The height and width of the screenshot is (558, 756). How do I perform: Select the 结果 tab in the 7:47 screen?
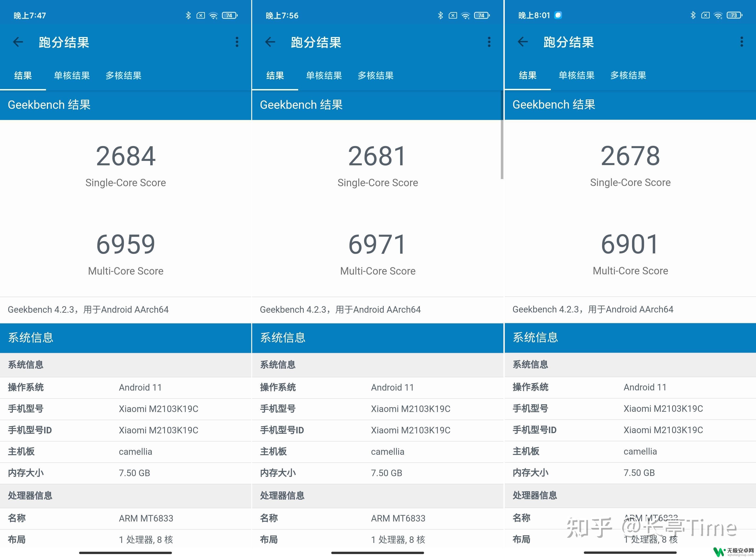[x=23, y=75]
